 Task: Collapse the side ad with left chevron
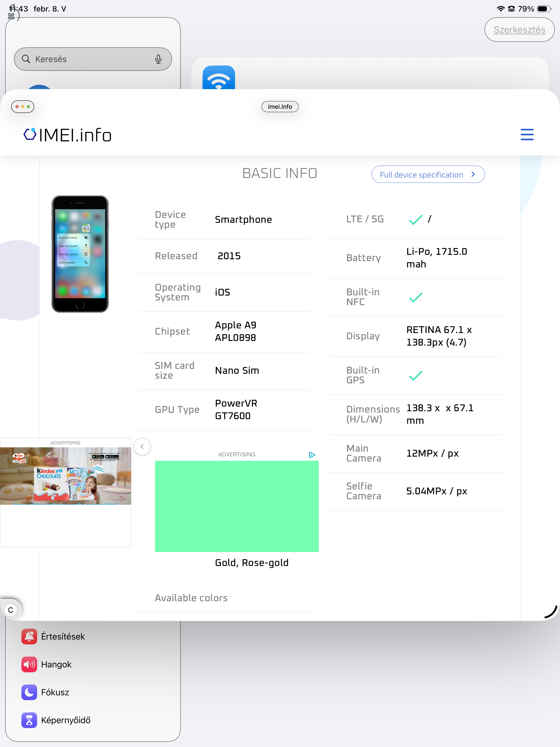(x=142, y=447)
